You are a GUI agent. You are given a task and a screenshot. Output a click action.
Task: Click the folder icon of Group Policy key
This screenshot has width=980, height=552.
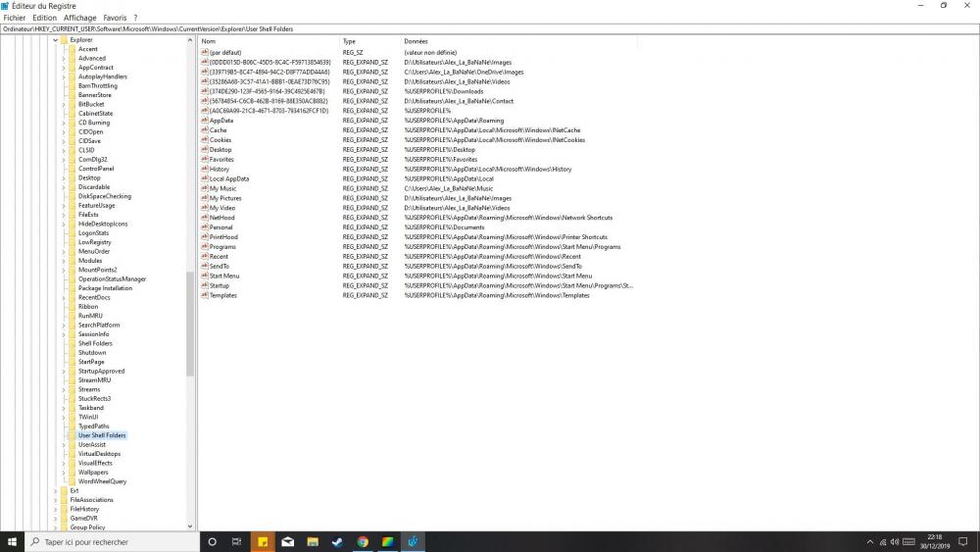coord(64,527)
